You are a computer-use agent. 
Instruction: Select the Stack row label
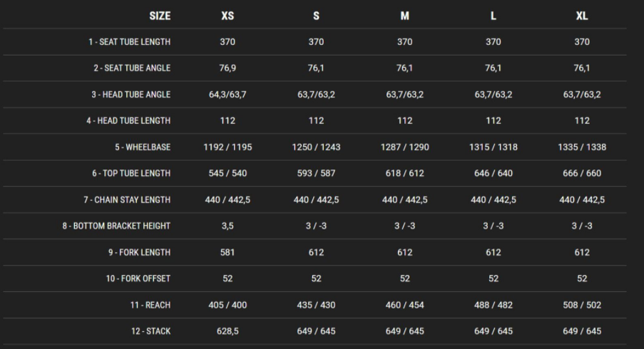[x=150, y=331]
